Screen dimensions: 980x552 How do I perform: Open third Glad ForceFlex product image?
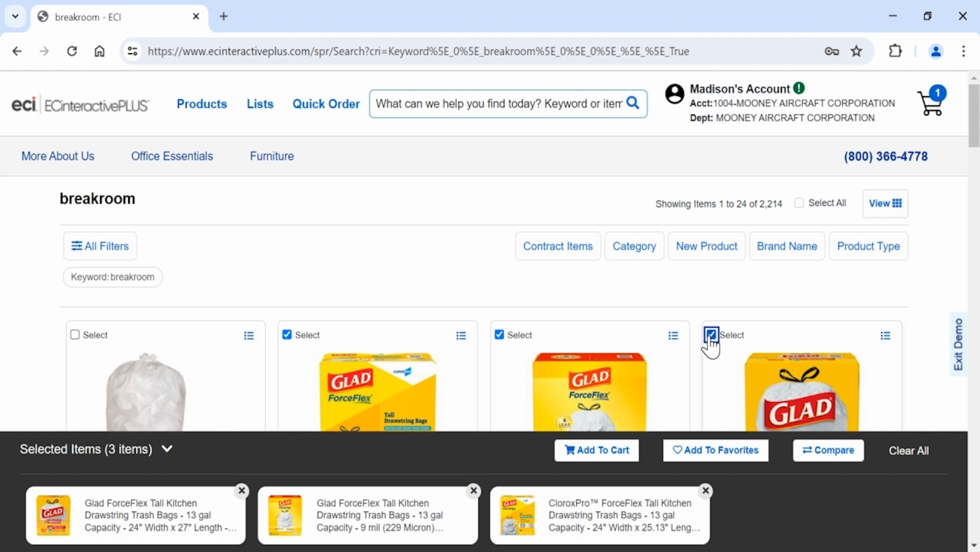[x=590, y=391]
